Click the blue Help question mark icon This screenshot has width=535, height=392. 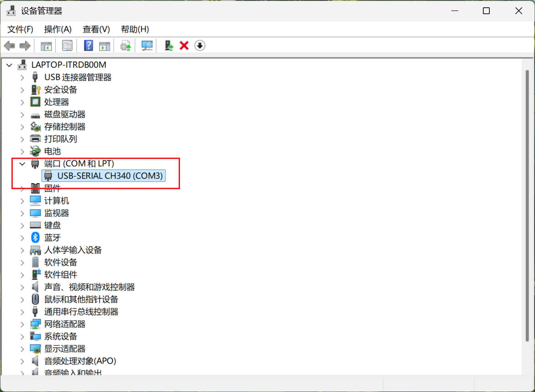tap(88, 46)
